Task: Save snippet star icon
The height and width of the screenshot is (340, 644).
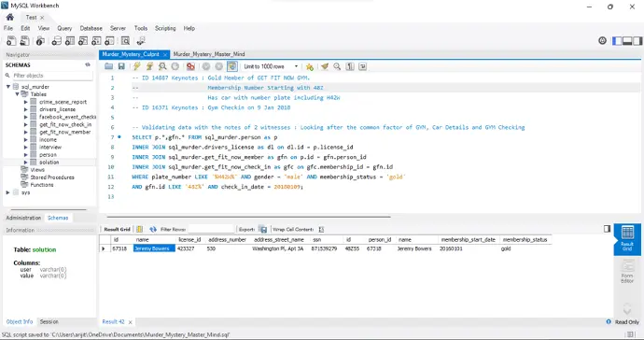Action: 310,66
